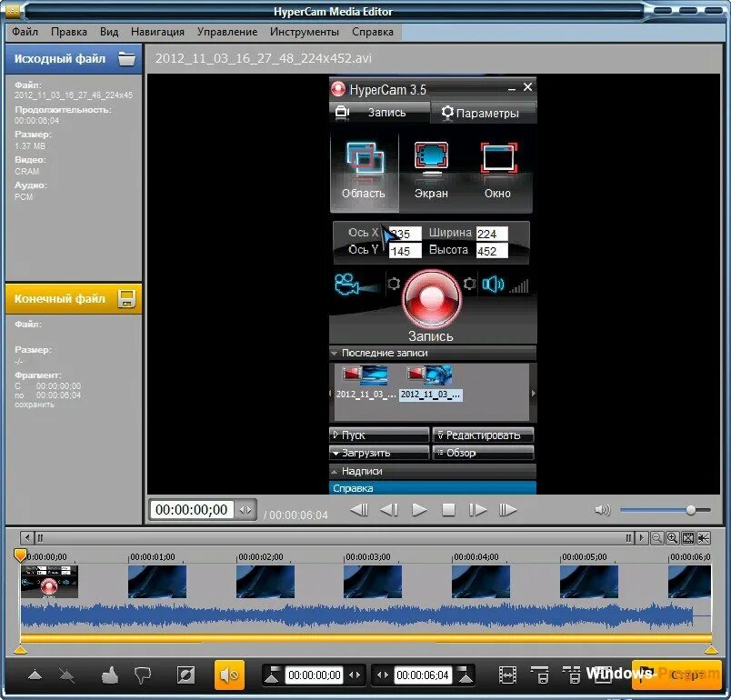Open the Файл menu
This screenshot has width=731, height=700.
(x=25, y=32)
